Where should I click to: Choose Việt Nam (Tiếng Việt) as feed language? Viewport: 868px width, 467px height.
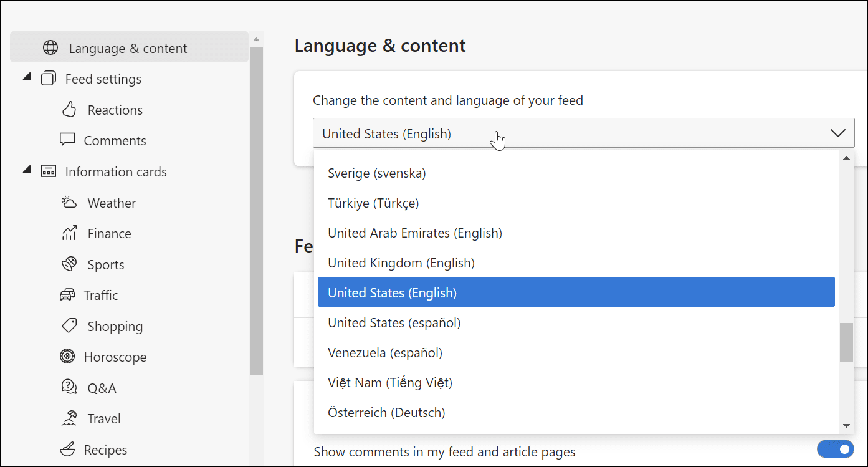pyautogui.click(x=390, y=382)
